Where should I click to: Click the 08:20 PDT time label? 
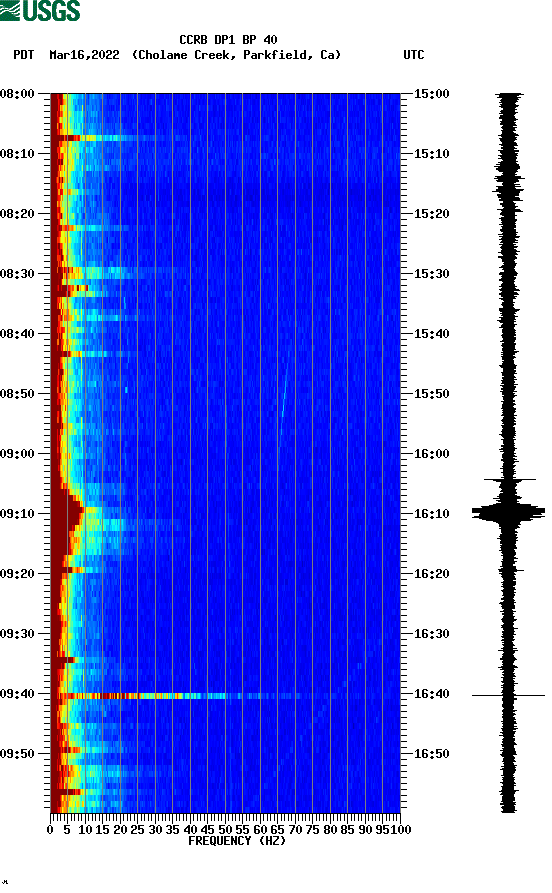pyautogui.click(x=17, y=214)
